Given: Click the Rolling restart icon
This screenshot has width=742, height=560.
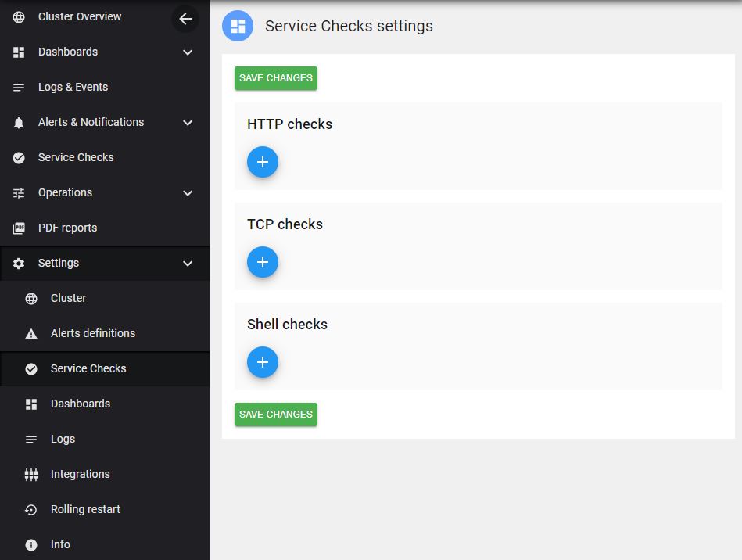Looking at the screenshot, I should (31, 510).
